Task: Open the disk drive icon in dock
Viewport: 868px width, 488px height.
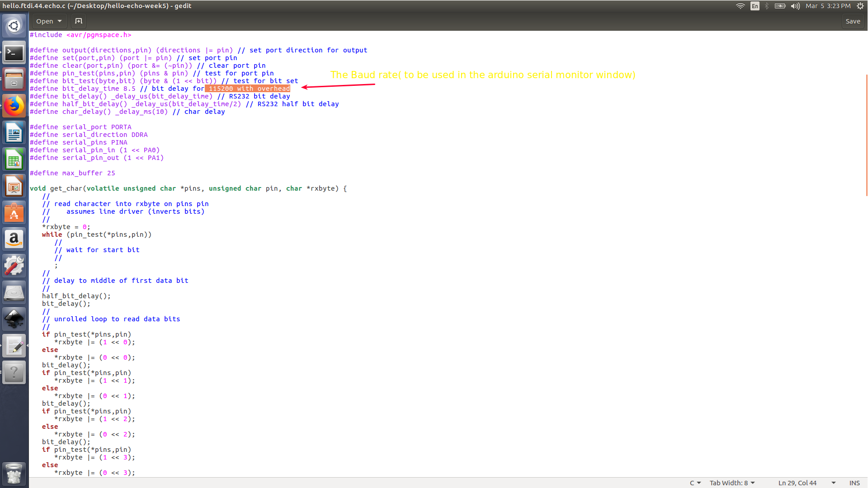Action: click(x=14, y=292)
